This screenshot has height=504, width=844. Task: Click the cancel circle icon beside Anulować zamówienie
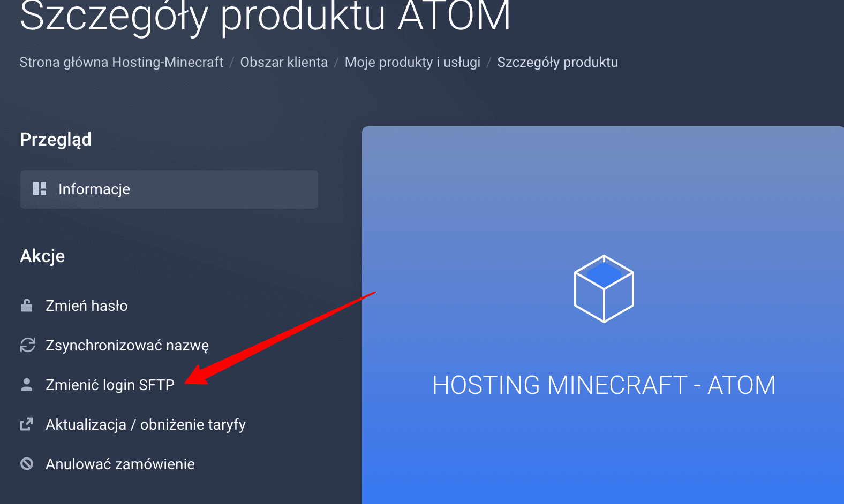point(27,464)
